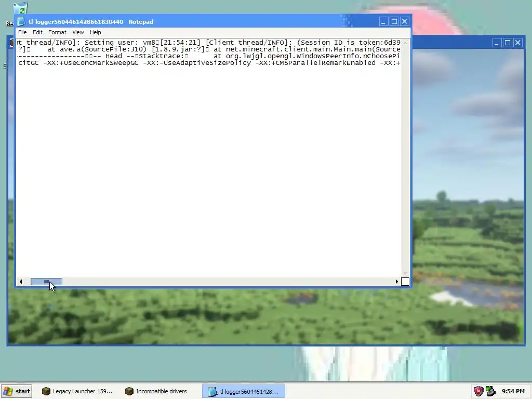
Task: Close the Notepad window
Action: [x=404, y=22]
